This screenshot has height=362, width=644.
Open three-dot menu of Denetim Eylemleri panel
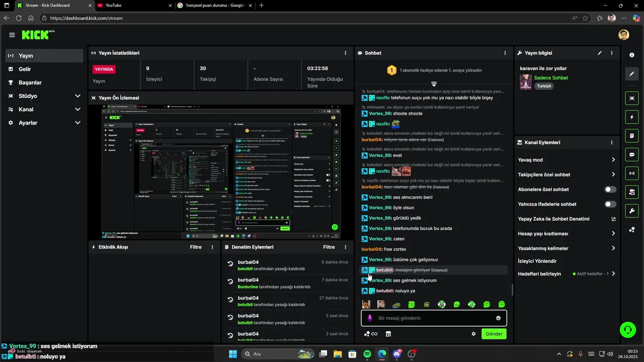(x=345, y=247)
